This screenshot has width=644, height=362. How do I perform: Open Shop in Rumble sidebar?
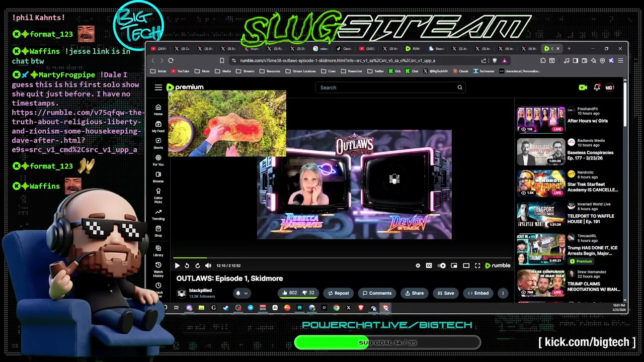click(x=158, y=231)
